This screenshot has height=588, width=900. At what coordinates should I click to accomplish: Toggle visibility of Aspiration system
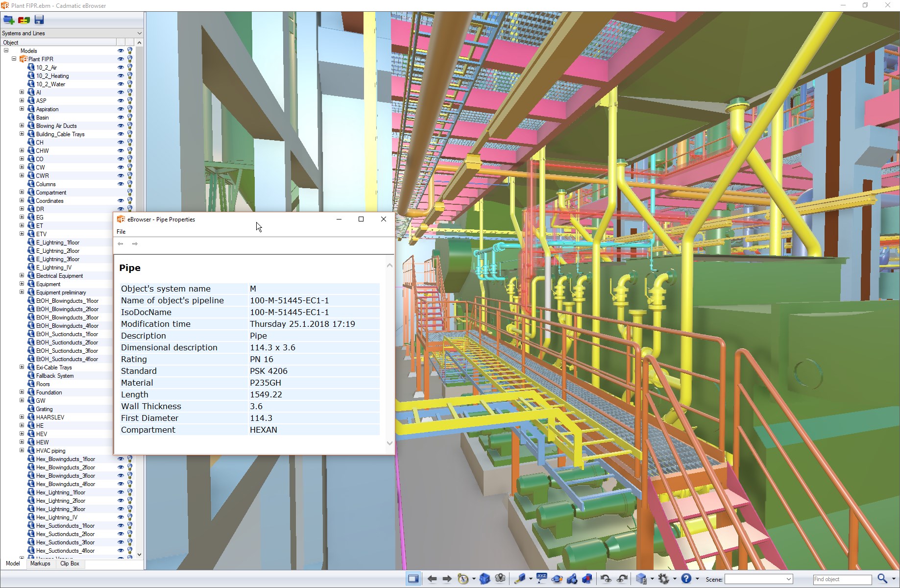121,109
